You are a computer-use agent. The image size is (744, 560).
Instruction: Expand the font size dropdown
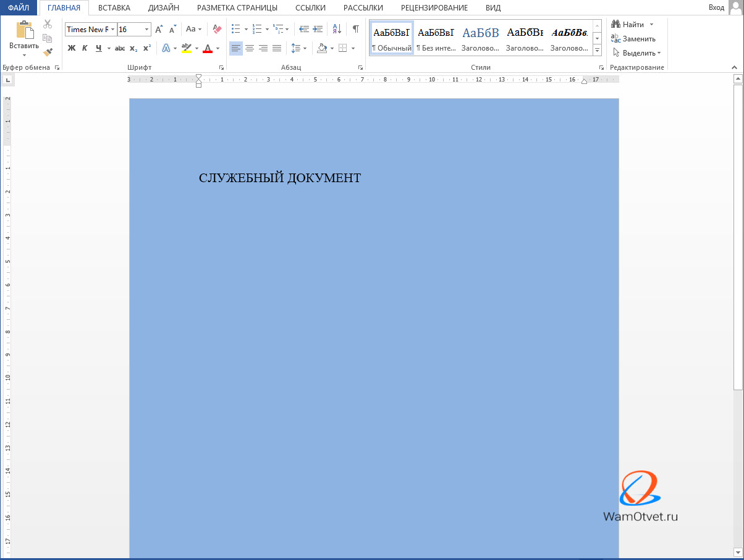(146, 30)
